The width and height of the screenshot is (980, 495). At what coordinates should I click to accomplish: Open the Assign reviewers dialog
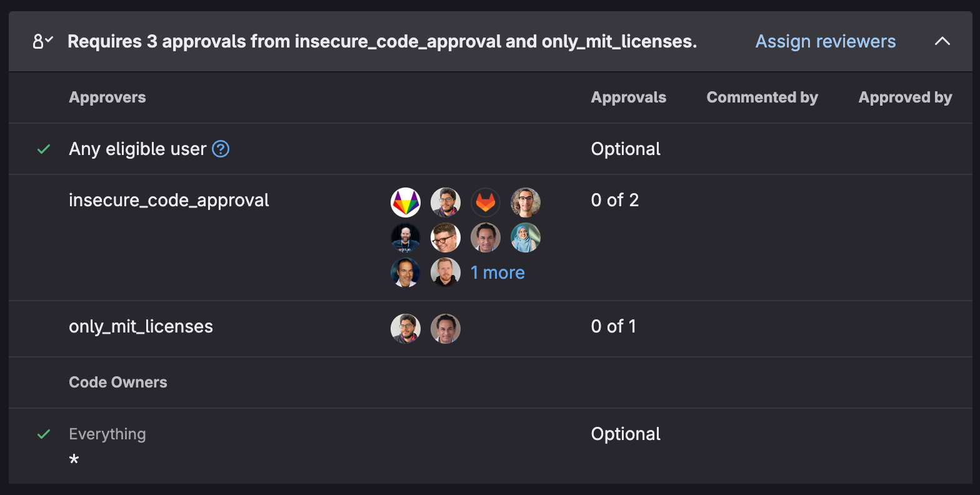coord(825,41)
